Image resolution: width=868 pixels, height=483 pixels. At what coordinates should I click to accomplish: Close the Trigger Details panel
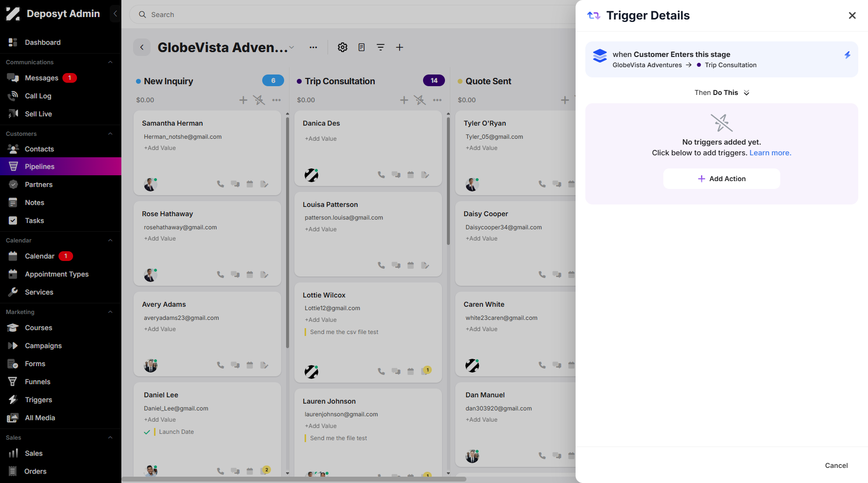tap(852, 16)
